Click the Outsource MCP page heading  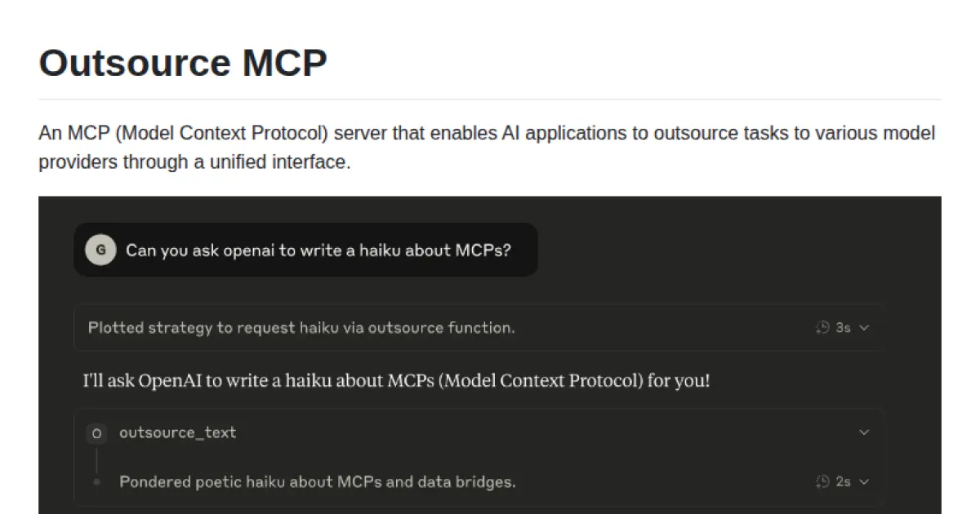tap(182, 62)
